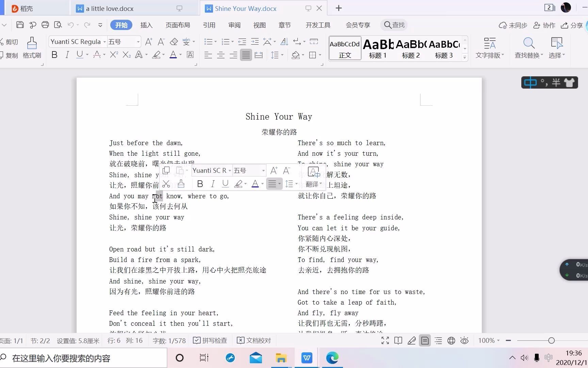Toggle center alignment in ribbon
The width and height of the screenshot is (588, 368).
pos(221,55)
